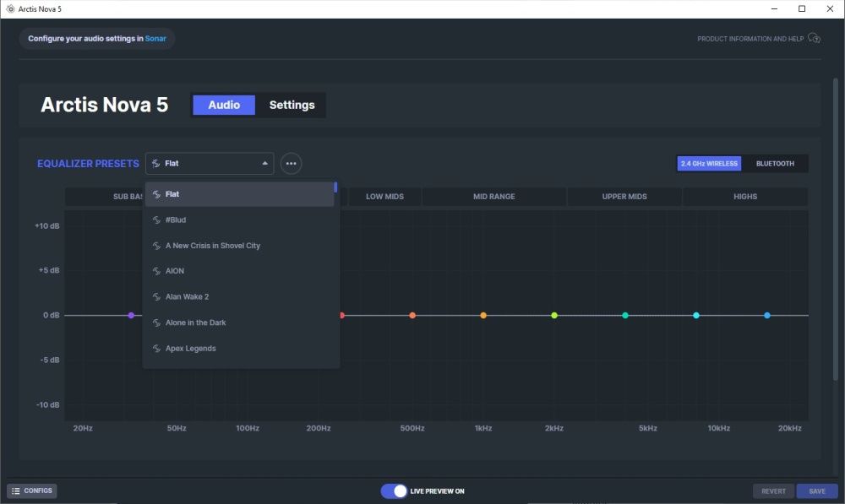Click Product Information and Help text
Screen dimensions: 845x504
pos(750,39)
